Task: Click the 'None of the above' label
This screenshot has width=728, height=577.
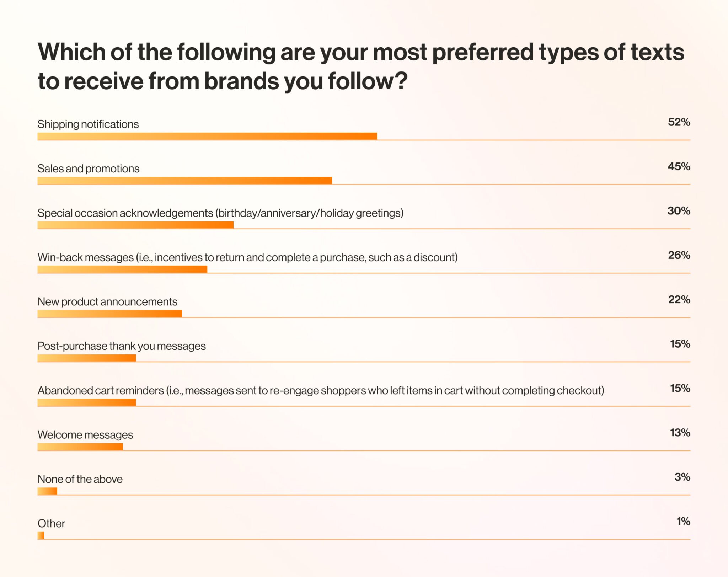Action: click(80, 479)
